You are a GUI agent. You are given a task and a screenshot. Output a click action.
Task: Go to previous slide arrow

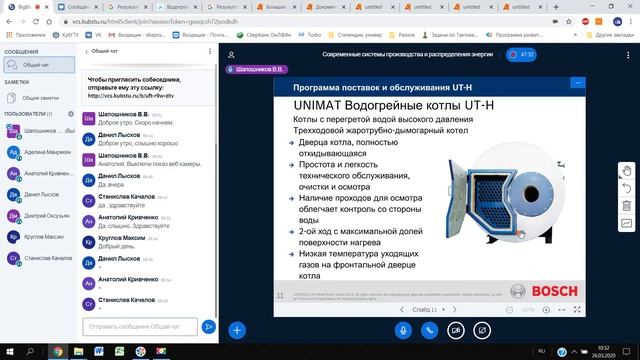click(x=402, y=309)
